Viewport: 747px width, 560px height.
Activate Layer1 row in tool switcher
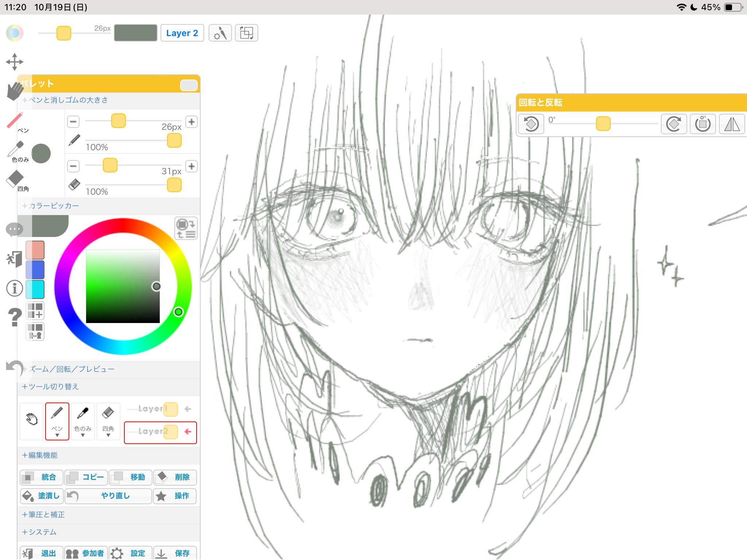coord(160,409)
